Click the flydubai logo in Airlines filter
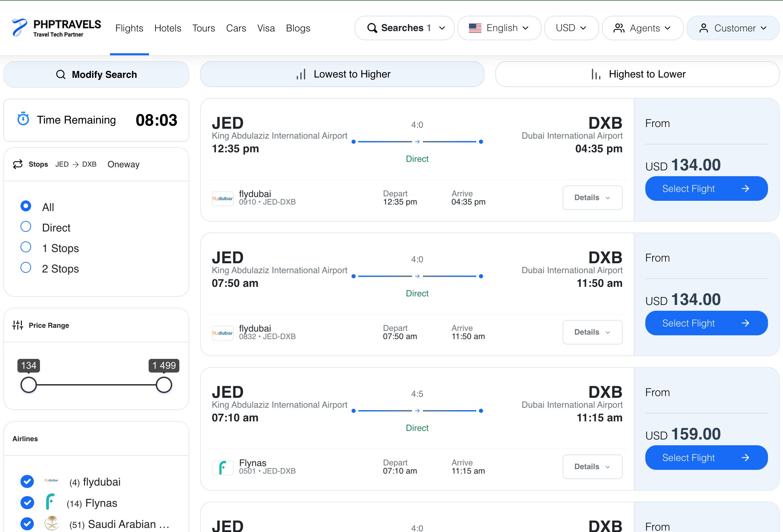Screen dimensions: 783x532 pyautogui.click(x=52, y=480)
